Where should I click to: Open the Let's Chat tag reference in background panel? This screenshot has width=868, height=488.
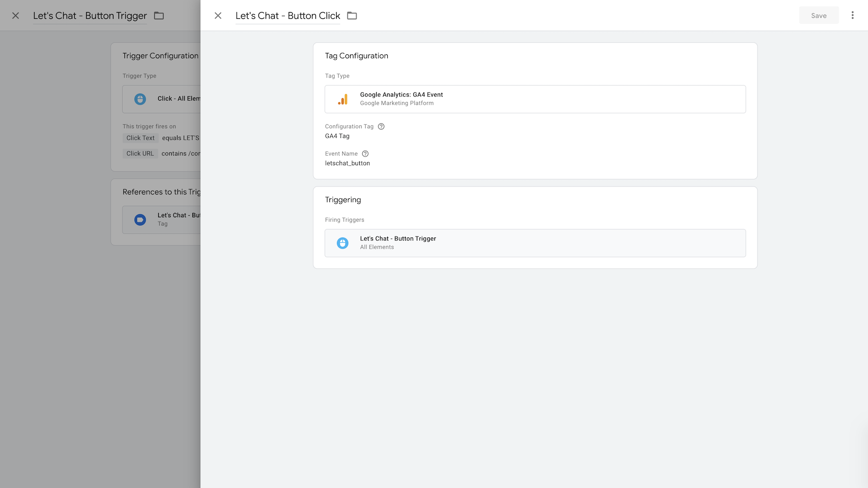tap(162, 220)
